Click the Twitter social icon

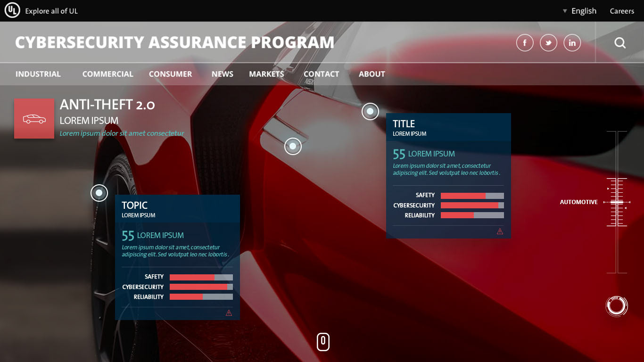(x=548, y=43)
